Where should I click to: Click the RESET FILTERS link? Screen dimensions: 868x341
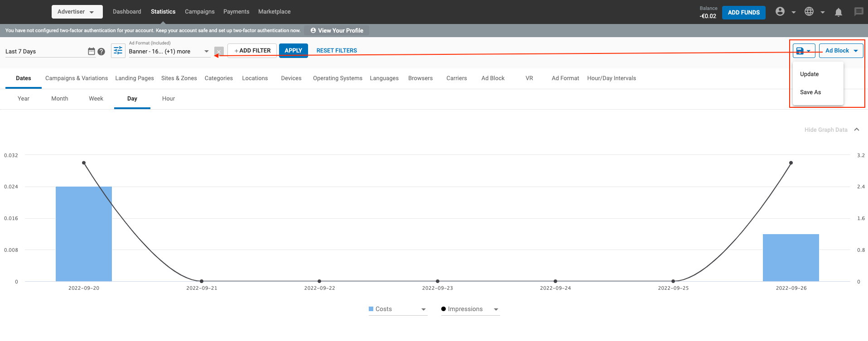(337, 51)
